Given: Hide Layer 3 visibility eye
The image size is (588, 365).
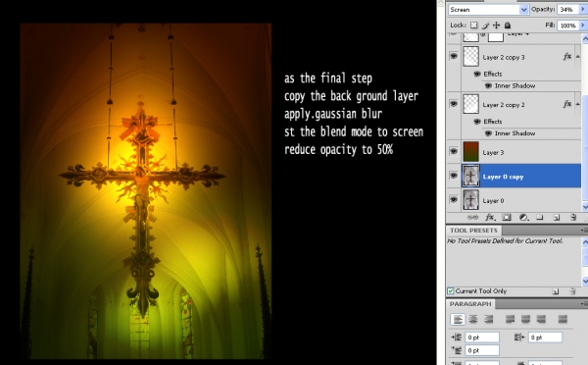Looking at the screenshot, I should coord(454,151).
